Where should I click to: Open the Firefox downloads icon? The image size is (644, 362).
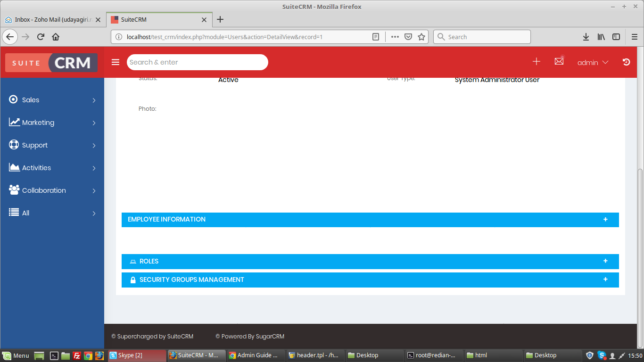point(586,37)
